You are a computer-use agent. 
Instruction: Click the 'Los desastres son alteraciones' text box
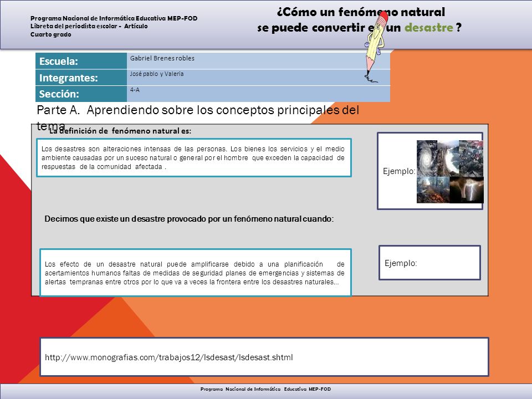coord(194,158)
